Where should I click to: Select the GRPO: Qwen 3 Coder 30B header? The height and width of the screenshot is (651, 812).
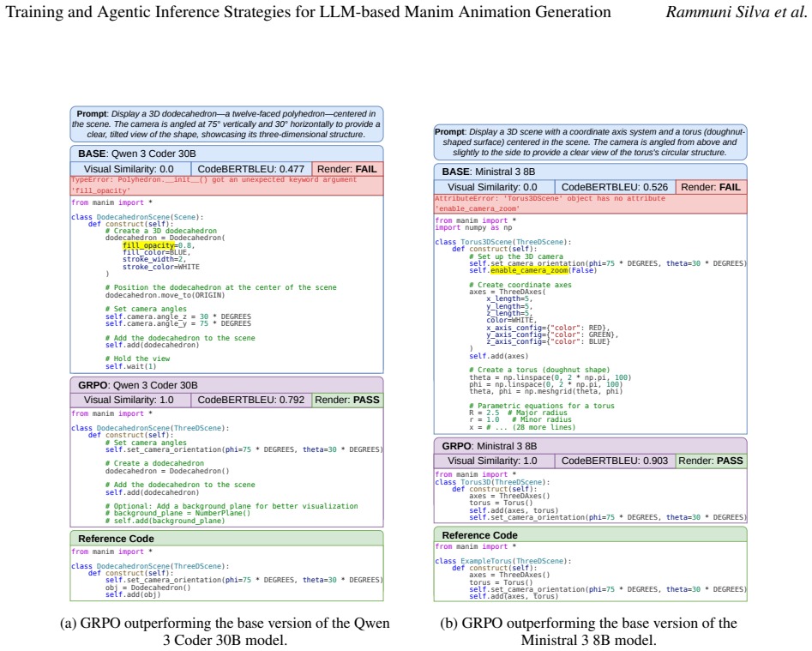[227, 385]
